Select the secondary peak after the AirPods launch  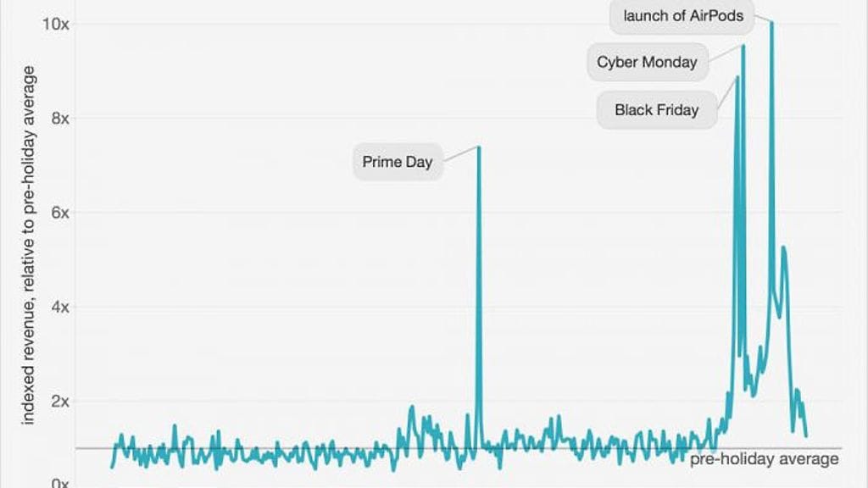(783, 247)
